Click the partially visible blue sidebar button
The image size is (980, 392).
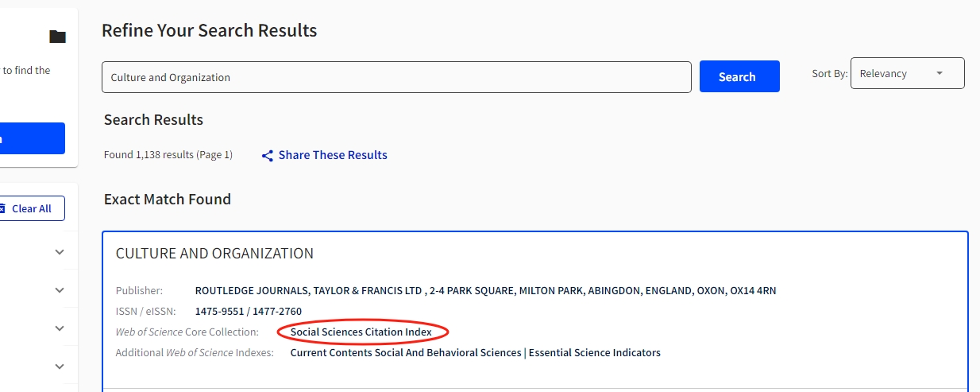click(32, 138)
